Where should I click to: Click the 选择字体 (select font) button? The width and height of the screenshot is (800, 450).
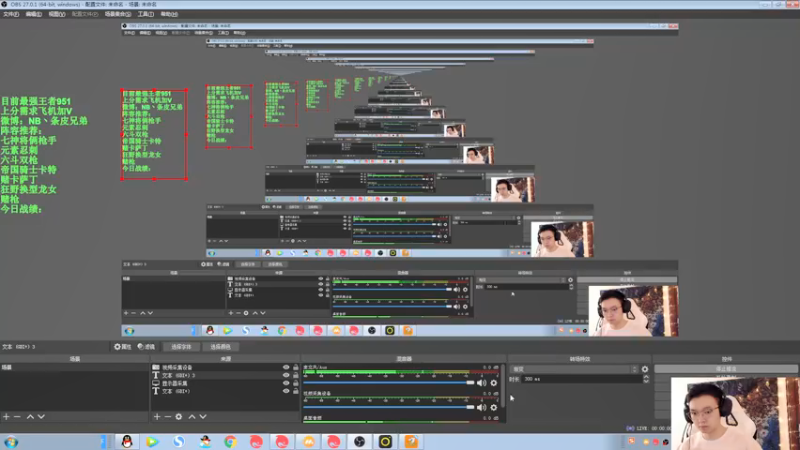point(181,347)
